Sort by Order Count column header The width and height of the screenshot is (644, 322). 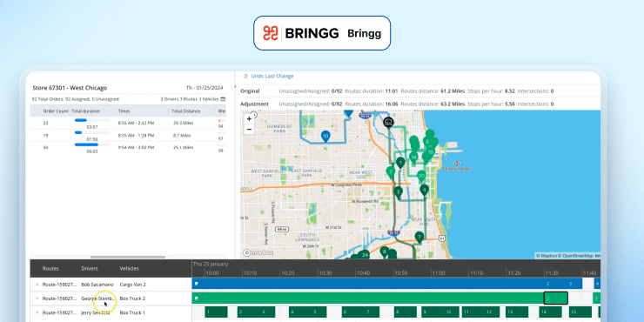pyautogui.click(x=55, y=111)
